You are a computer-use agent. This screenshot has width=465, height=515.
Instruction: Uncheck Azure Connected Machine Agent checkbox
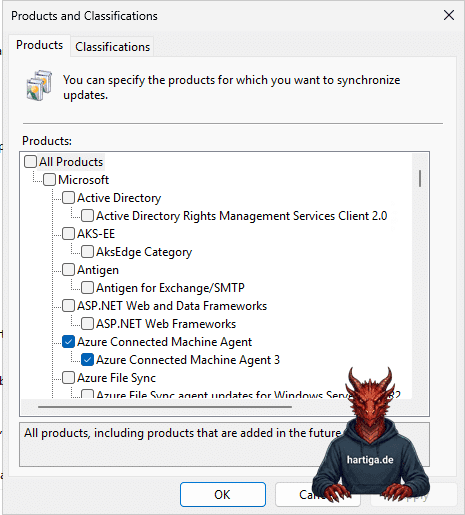[68, 342]
